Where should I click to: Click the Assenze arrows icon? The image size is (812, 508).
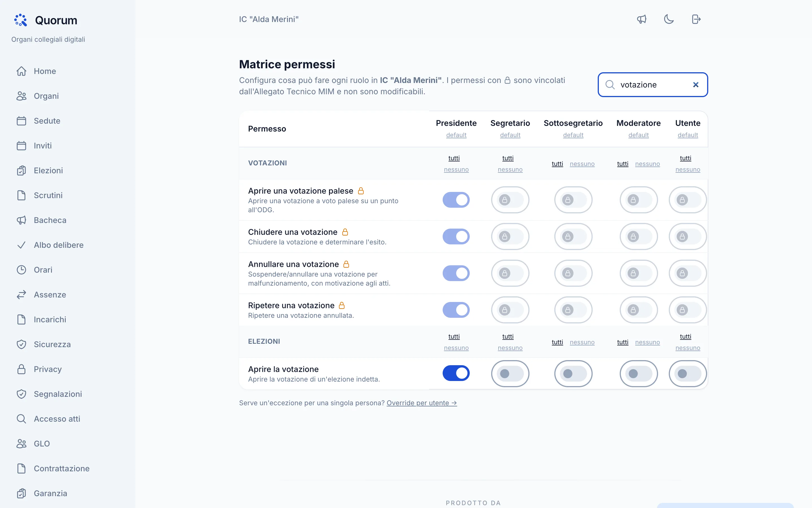[x=21, y=295]
